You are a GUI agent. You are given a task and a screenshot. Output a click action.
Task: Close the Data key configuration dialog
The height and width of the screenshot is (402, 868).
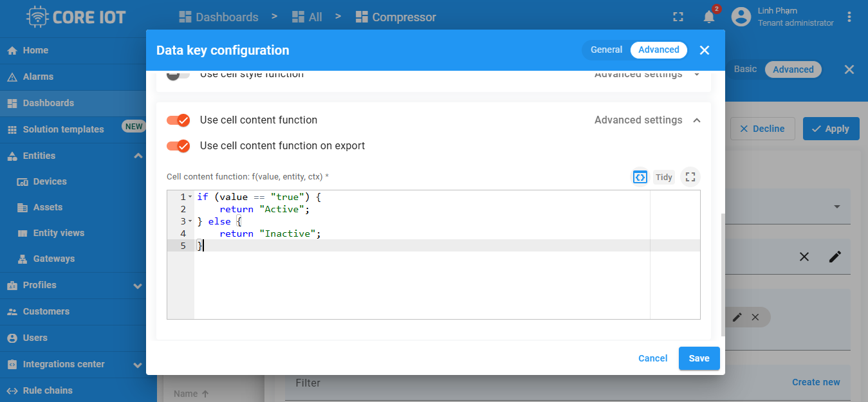pos(705,50)
